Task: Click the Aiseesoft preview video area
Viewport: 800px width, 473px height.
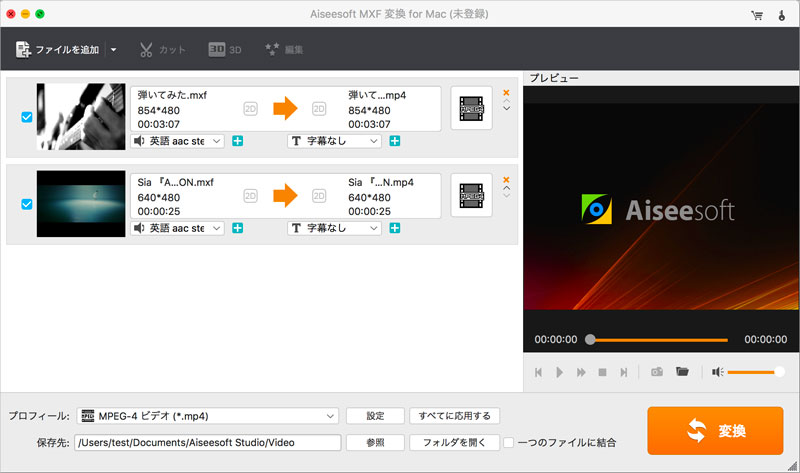Action: 661,207
